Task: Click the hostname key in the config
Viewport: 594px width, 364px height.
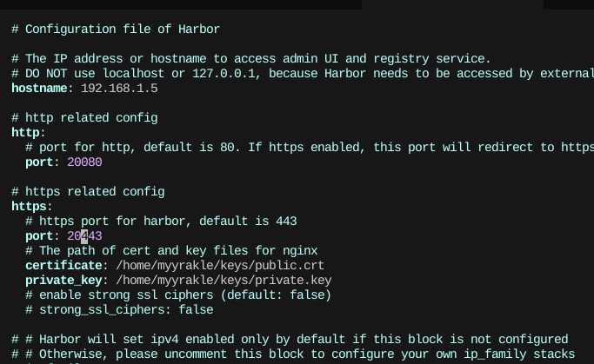Action: [x=41, y=89]
